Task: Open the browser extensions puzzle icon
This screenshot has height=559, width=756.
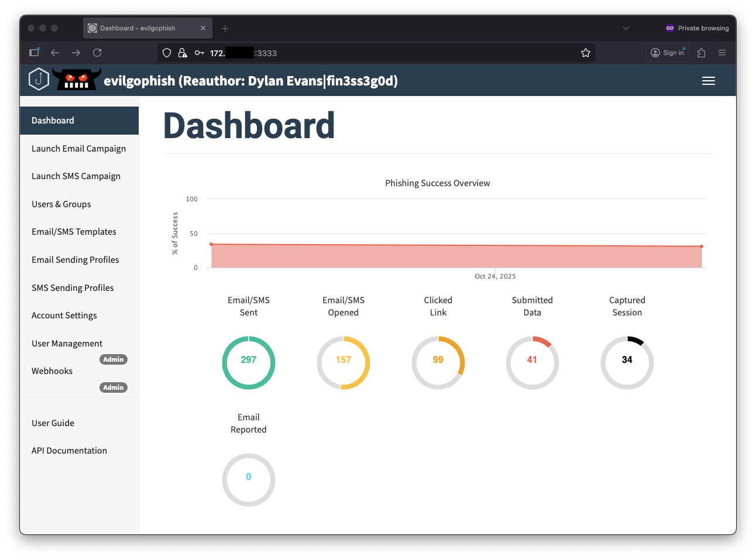Action: [701, 53]
